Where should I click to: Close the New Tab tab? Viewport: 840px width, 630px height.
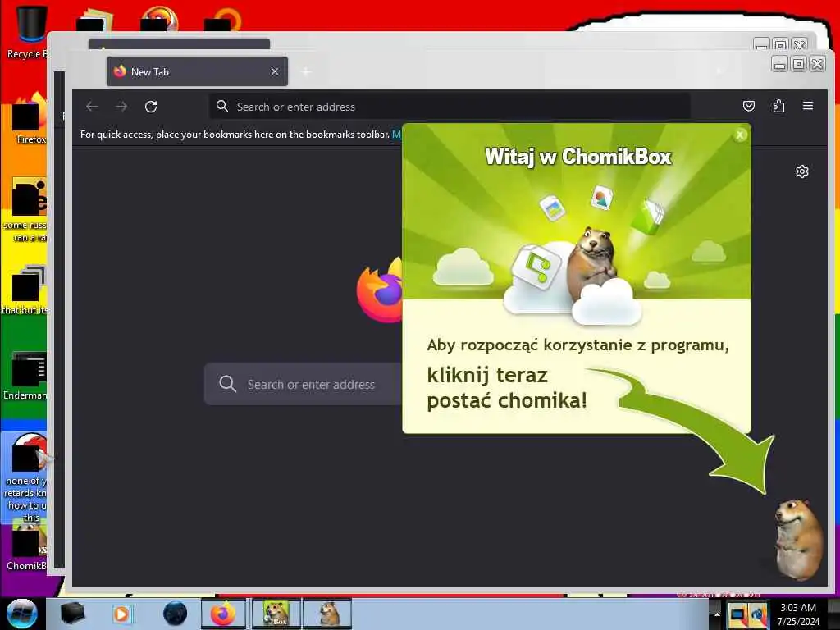(x=275, y=71)
